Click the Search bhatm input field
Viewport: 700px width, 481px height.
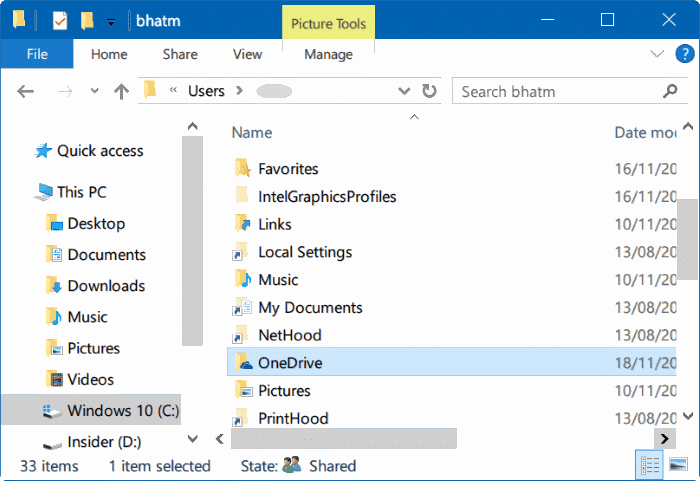point(570,91)
